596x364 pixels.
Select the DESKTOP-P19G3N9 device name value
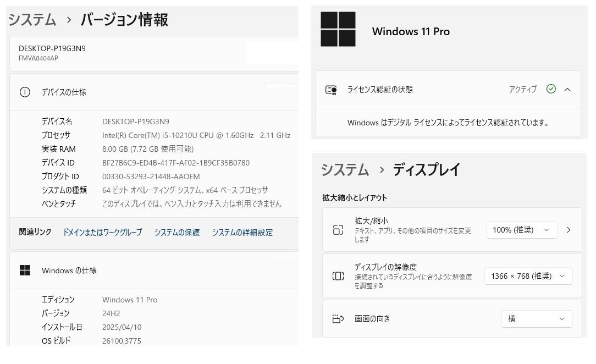[136, 122]
